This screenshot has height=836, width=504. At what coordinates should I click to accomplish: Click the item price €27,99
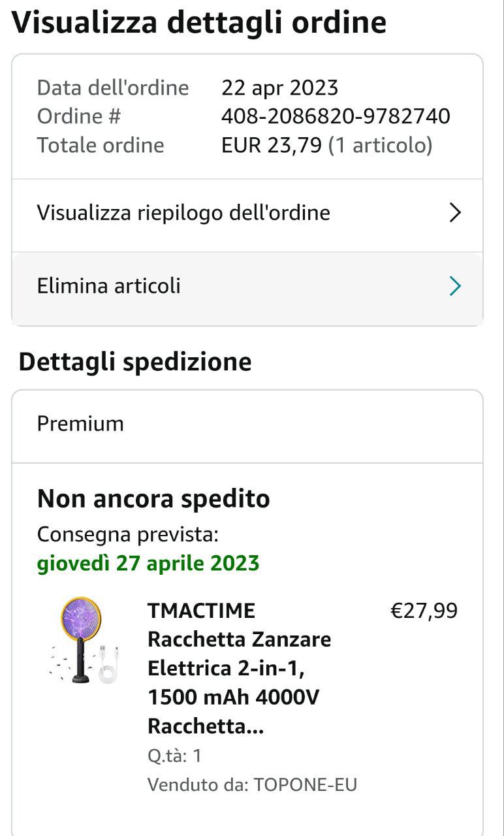point(424,611)
